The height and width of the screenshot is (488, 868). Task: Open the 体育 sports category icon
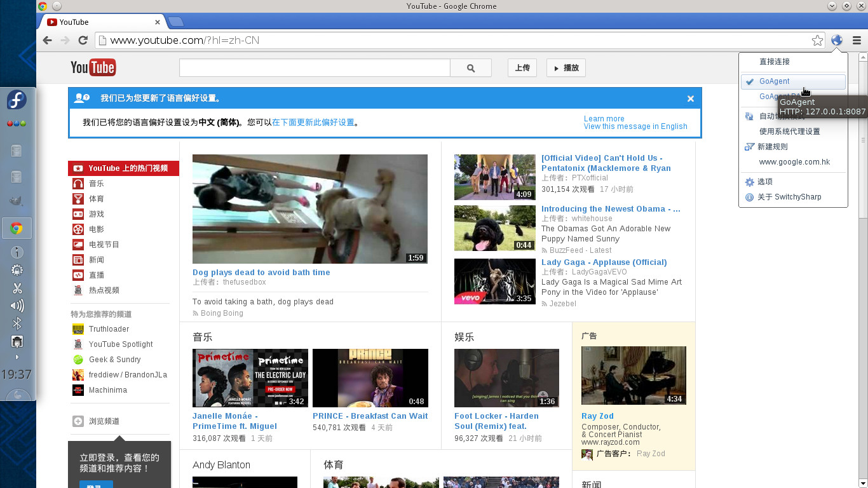(78, 199)
